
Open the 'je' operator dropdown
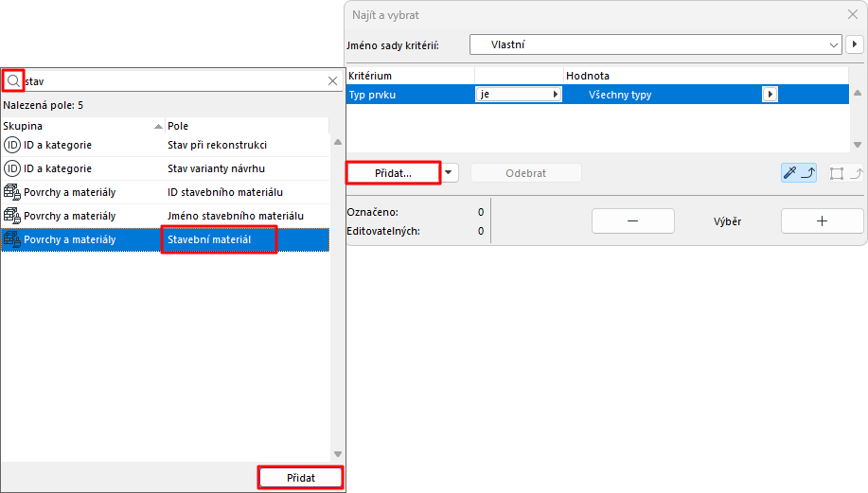coord(519,95)
